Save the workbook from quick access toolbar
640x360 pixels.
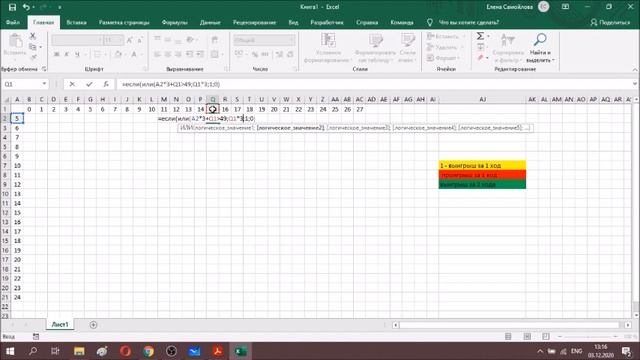pyautogui.click(x=12, y=7)
